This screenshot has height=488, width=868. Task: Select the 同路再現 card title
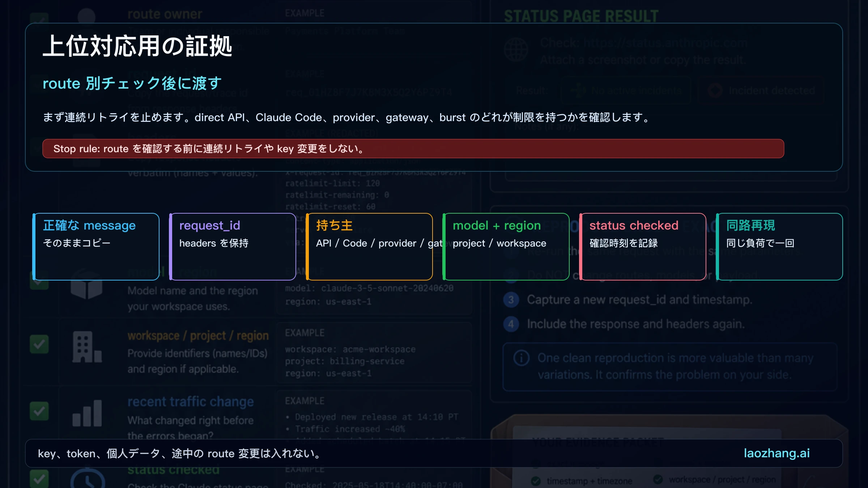click(x=751, y=225)
